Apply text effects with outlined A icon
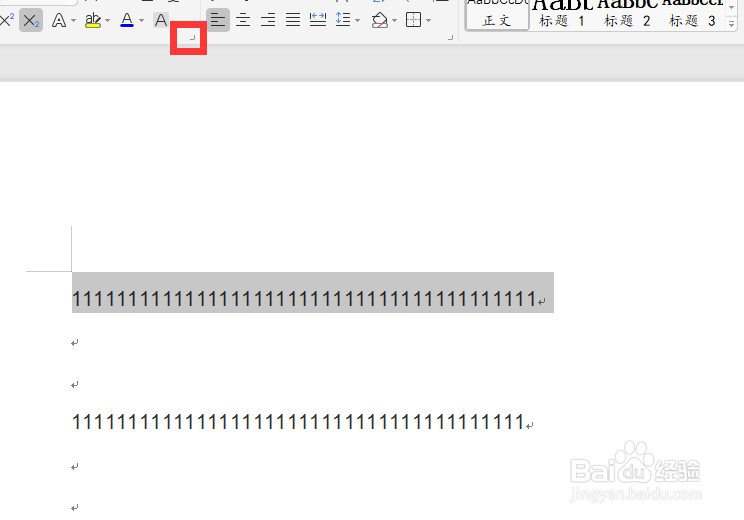Image resolution: width=744 pixels, height=520 pixels. pyautogui.click(x=58, y=20)
